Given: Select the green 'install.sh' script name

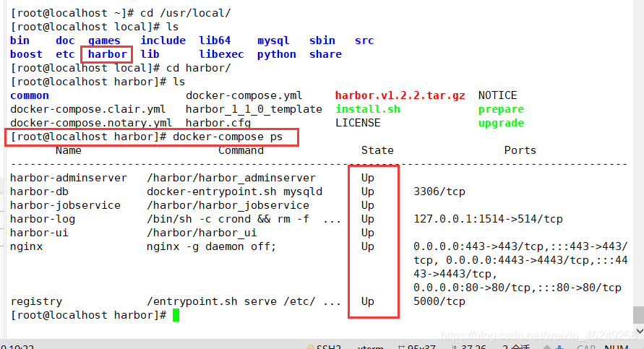Looking at the screenshot, I should [x=368, y=109].
